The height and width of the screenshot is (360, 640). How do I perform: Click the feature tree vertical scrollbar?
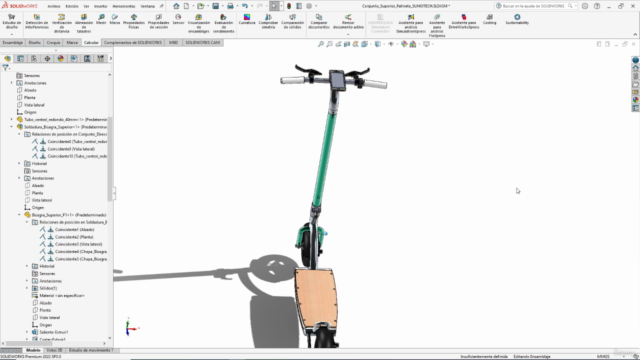tap(109, 159)
